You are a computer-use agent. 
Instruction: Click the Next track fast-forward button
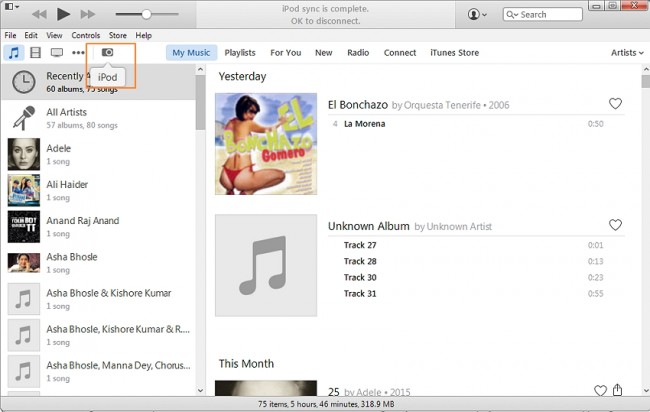pyautogui.click(x=87, y=15)
